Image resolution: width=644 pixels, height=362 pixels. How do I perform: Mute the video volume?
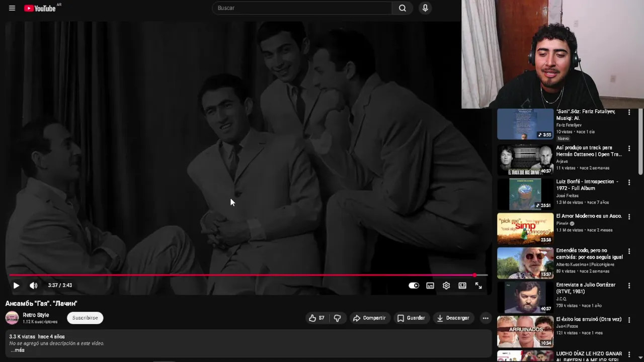[x=34, y=286]
